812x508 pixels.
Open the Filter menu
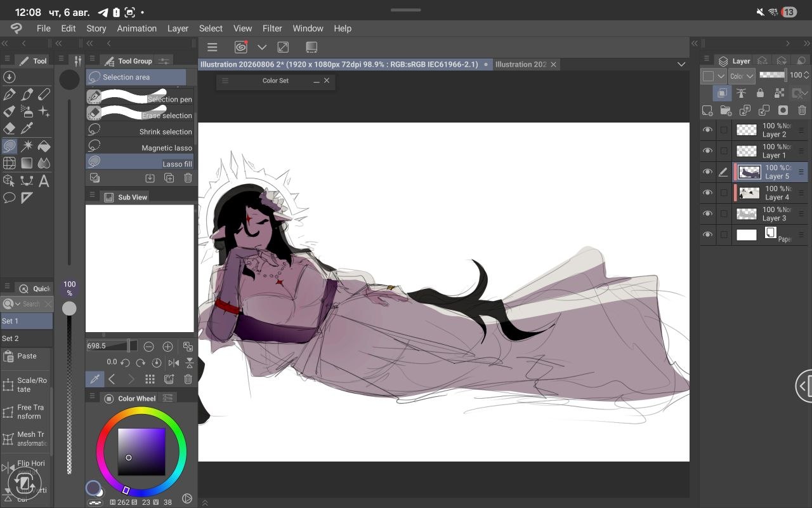click(x=272, y=29)
